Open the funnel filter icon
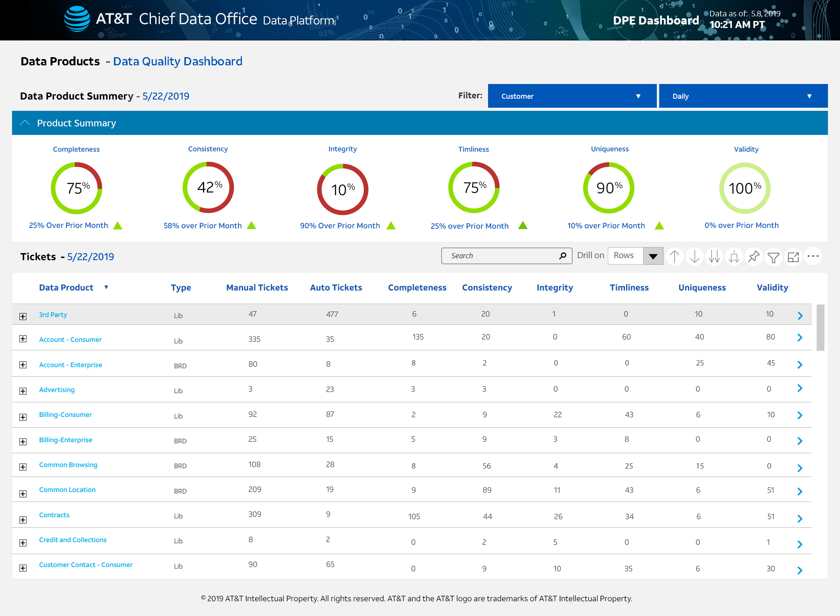 click(x=773, y=257)
